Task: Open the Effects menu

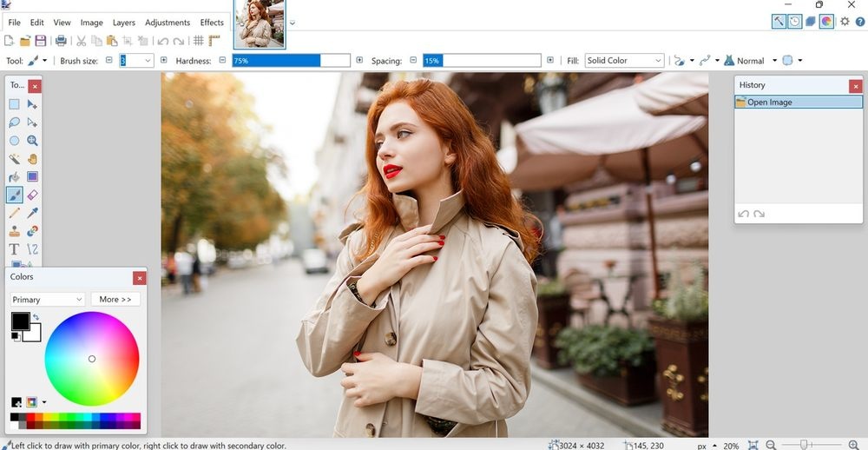Action: [212, 23]
